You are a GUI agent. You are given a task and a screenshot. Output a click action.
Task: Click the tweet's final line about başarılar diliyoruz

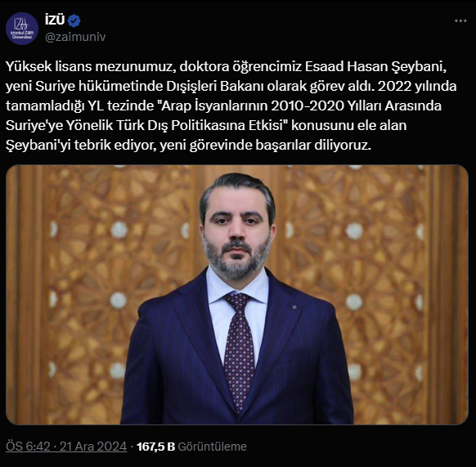188,145
